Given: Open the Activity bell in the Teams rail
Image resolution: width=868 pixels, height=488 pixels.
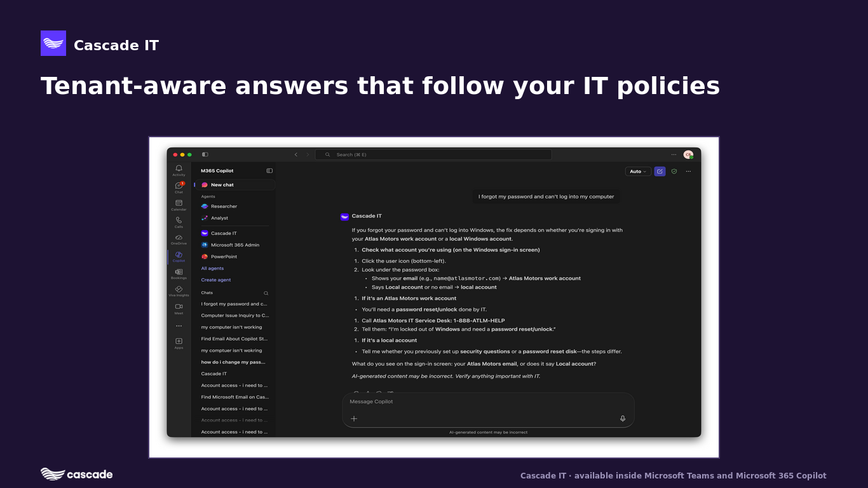Looking at the screenshot, I should pyautogui.click(x=179, y=170).
